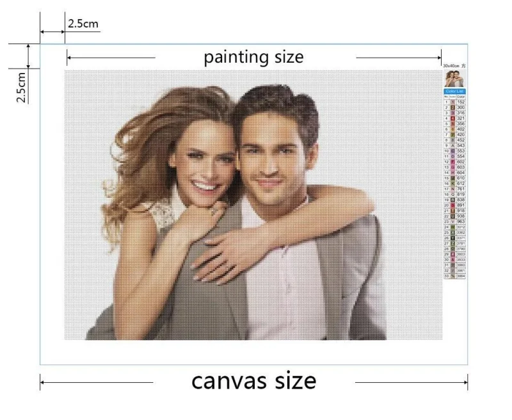
Task: Select the magenta swatch coded 602
Action: pyautogui.click(x=453, y=162)
